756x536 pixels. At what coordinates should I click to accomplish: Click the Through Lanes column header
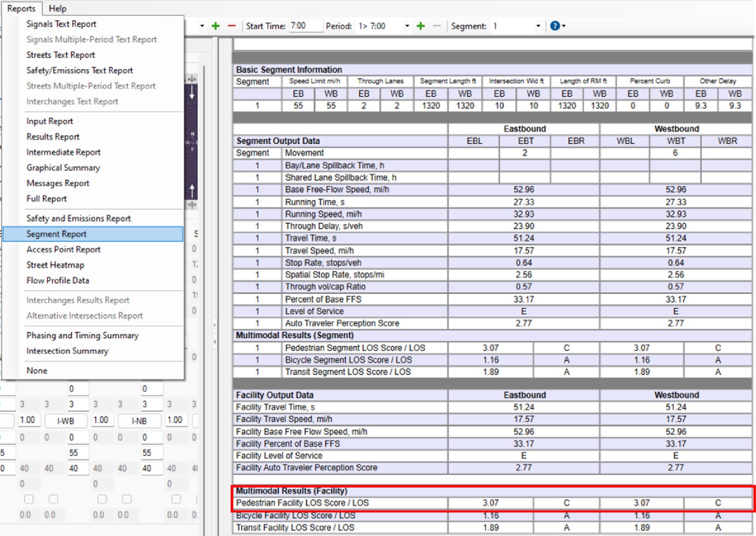pyautogui.click(x=380, y=81)
